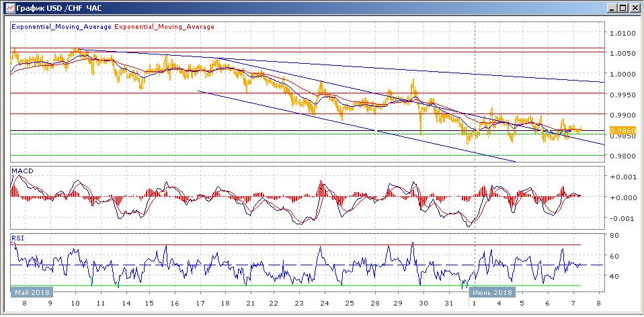Click the chart icon in the title bar

pyautogui.click(x=7, y=7)
